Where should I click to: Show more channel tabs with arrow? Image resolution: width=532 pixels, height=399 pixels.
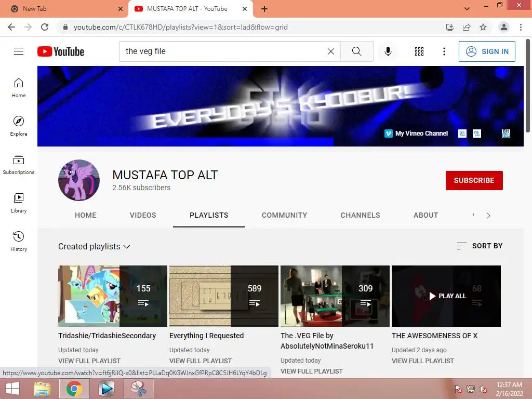click(488, 216)
